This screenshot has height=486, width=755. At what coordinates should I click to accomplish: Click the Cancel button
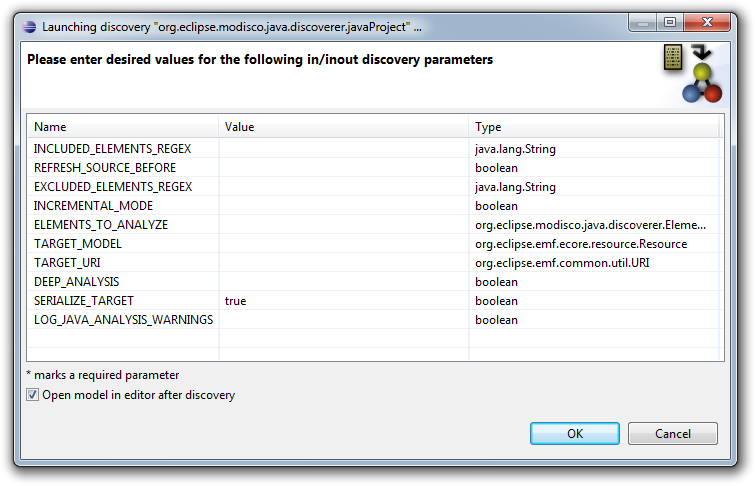coord(673,433)
